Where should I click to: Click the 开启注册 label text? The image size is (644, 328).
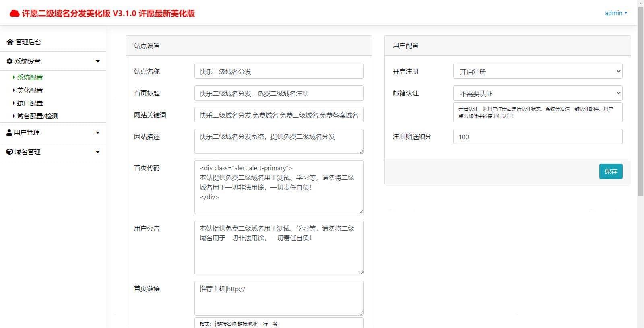tap(406, 72)
